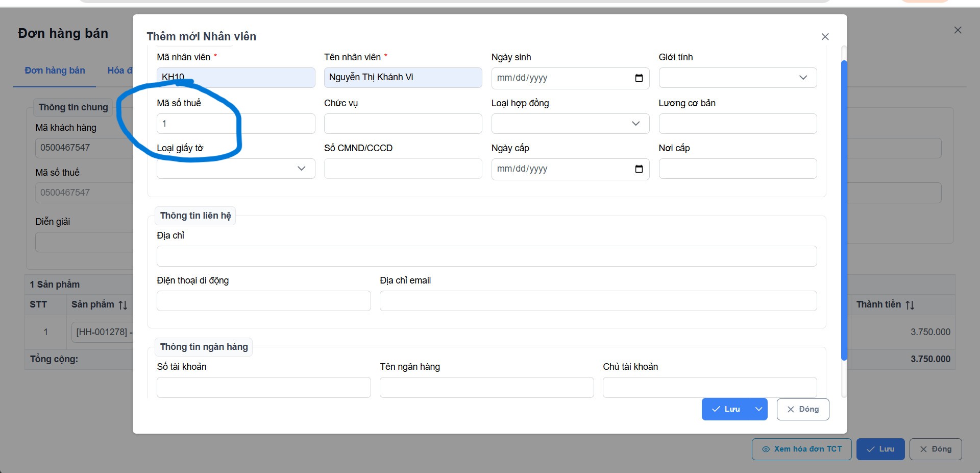
Task: Focus the Địa chỉ email input
Action: (598, 301)
